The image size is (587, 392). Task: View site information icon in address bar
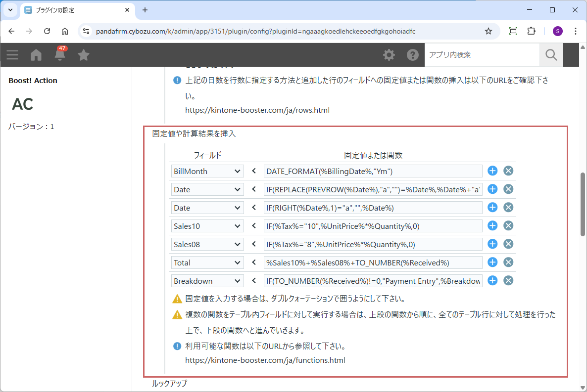click(x=86, y=31)
